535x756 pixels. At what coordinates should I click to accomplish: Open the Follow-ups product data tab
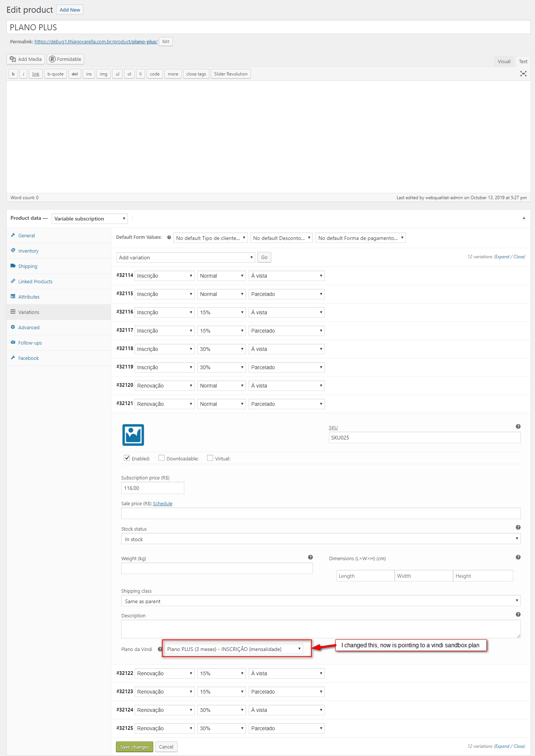click(59, 343)
